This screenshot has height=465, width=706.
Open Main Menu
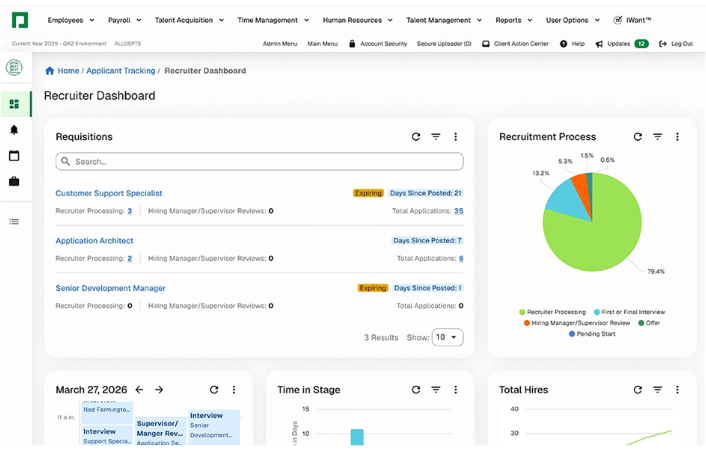[322, 44]
